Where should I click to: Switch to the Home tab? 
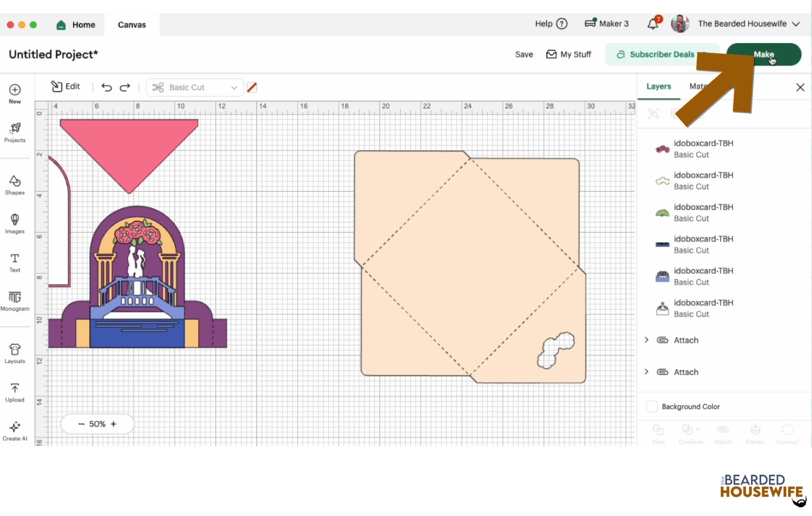pyautogui.click(x=76, y=25)
